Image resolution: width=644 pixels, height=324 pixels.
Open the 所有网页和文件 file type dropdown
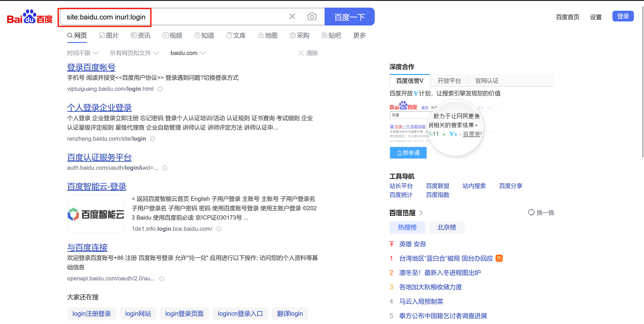134,53
